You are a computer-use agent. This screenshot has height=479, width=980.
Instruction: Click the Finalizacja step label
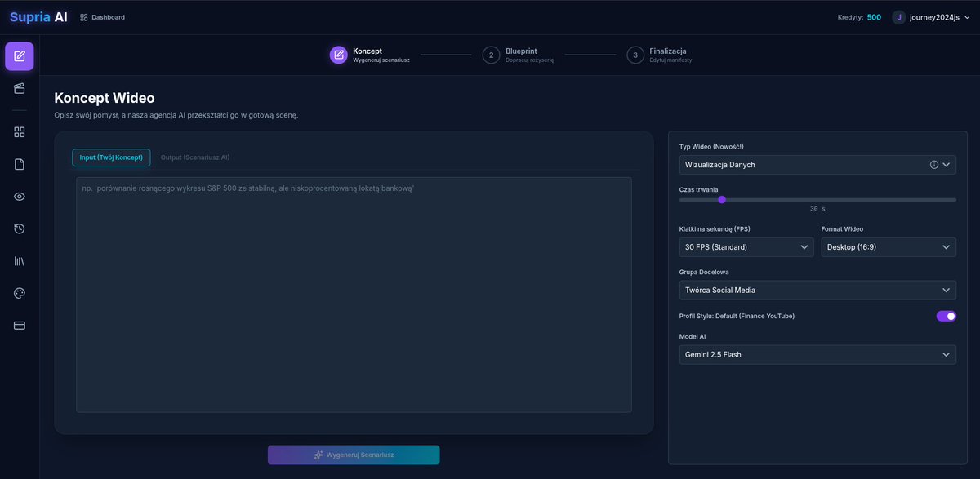[x=668, y=51]
